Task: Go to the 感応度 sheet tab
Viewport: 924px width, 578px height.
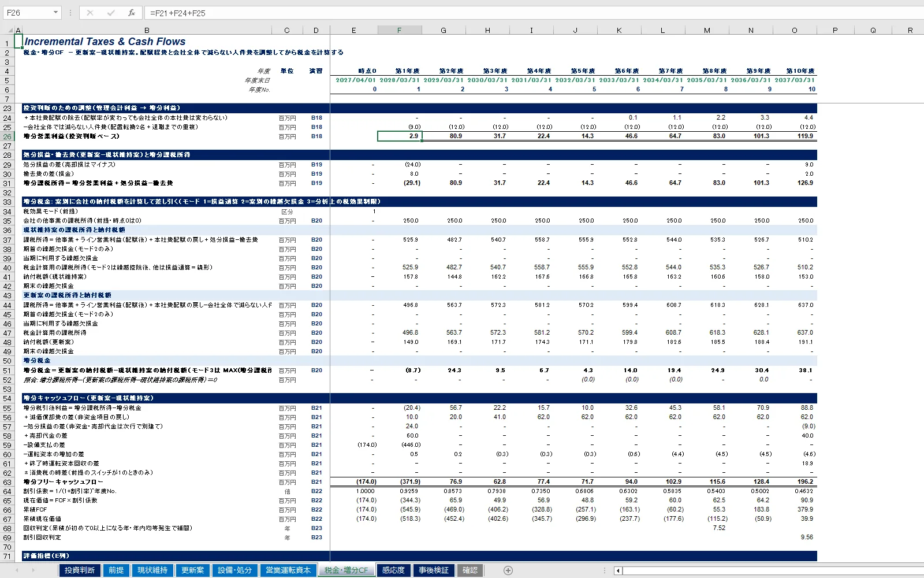Action: pyautogui.click(x=393, y=570)
